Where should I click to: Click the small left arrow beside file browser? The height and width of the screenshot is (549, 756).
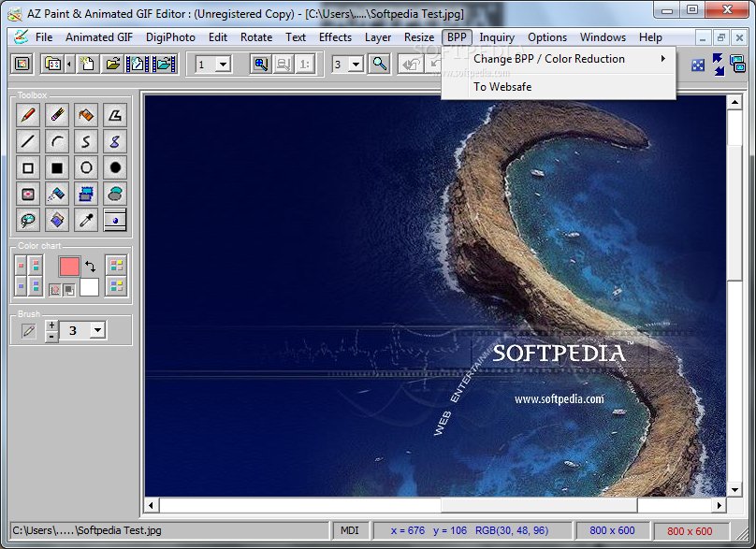click(69, 64)
